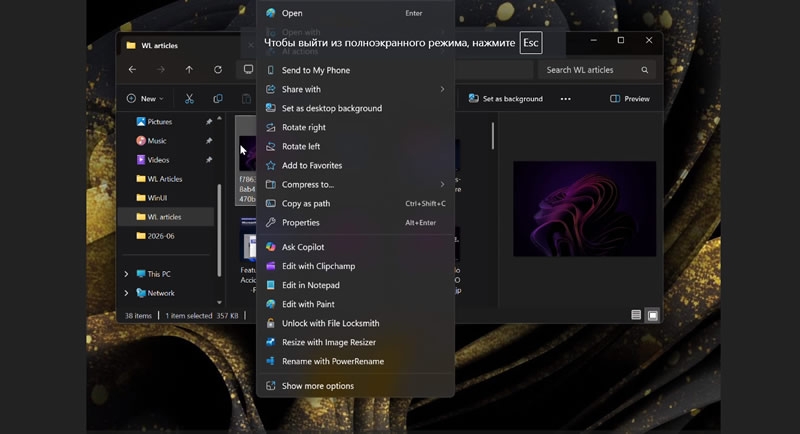Open the selected image from context menu
The width and height of the screenshot is (800, 434).
[355, 13]
